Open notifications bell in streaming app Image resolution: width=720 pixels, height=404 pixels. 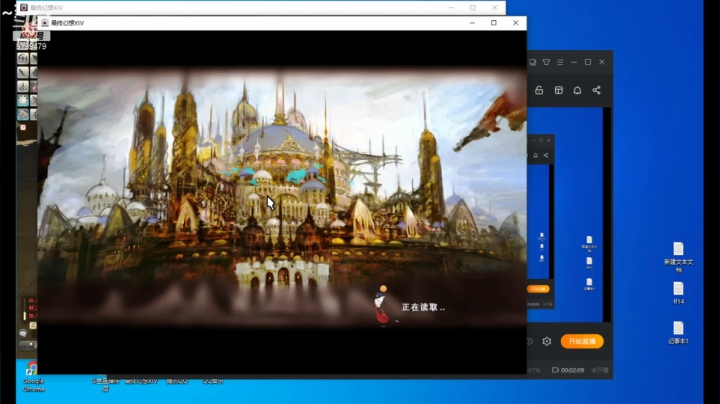(x=577, y=90)
